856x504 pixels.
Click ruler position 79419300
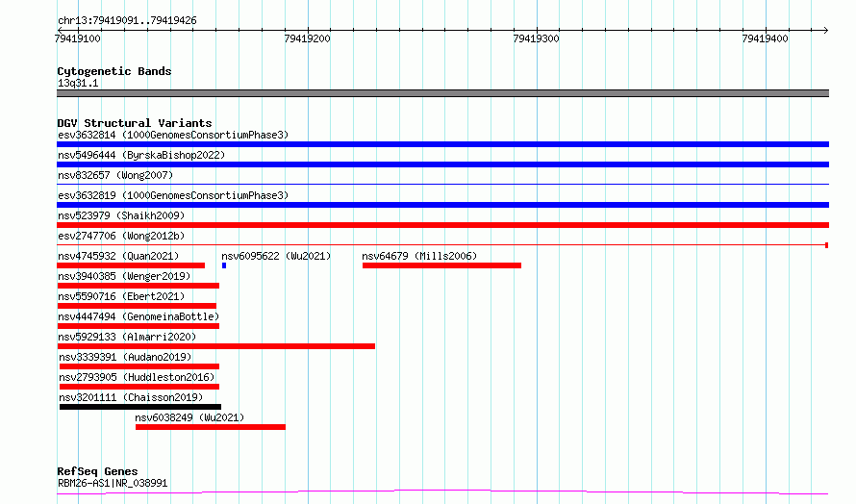click(536, 38)
